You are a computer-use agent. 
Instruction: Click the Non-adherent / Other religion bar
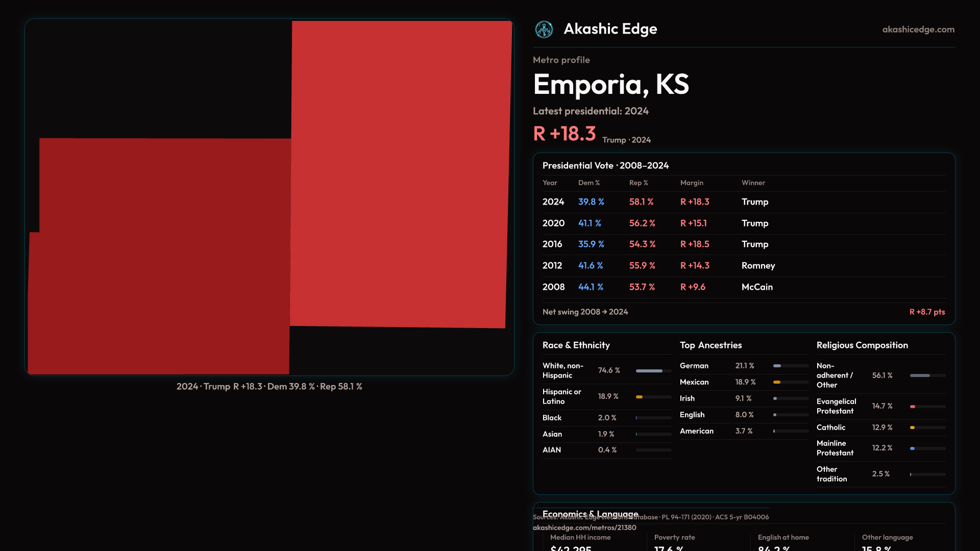click(920, 375)
